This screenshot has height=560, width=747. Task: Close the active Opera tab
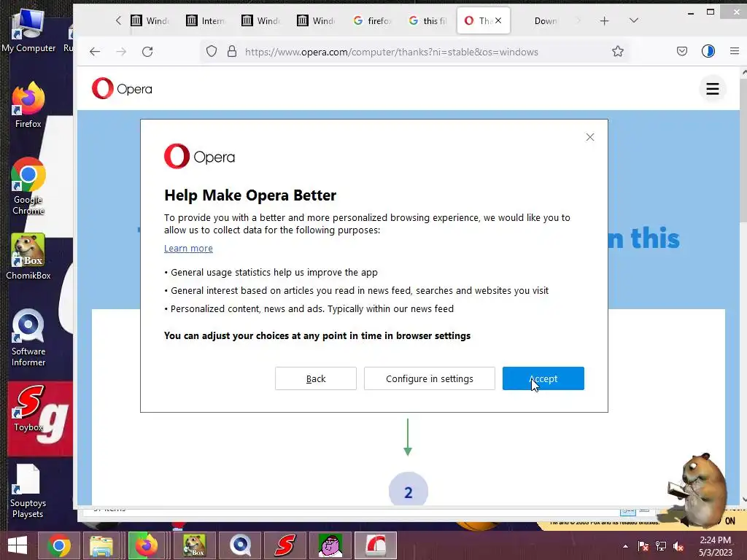click(x=498, y=20)
